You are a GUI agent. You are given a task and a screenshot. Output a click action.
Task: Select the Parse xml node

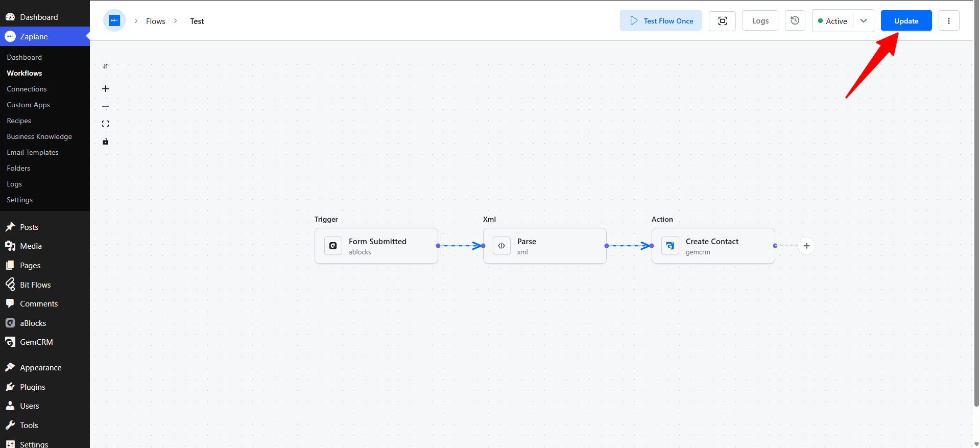coord(545,246)
